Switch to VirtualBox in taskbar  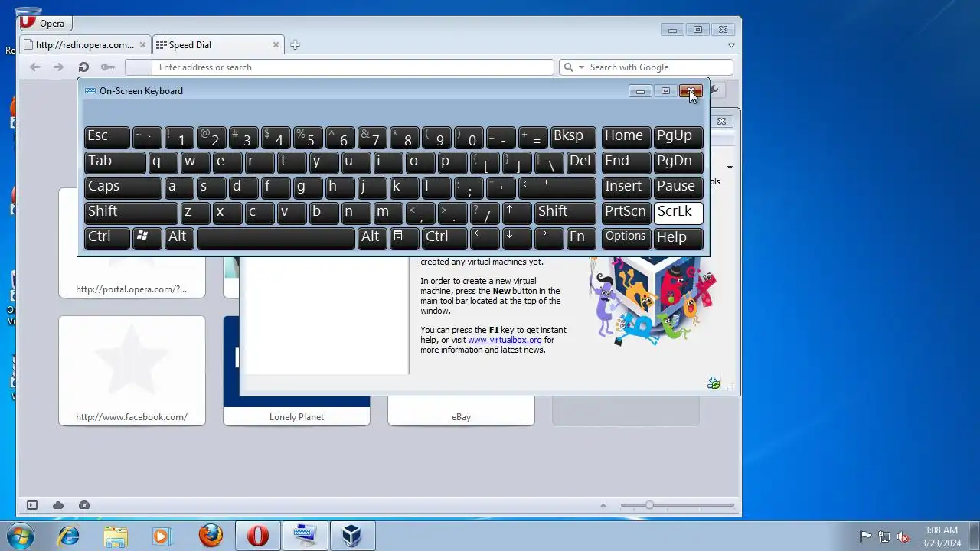(352, 536)
